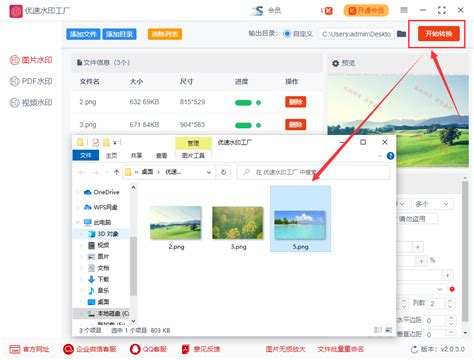Viewport: 474px width, 360px height.
Task: Open the 图片工具 tab in Explorer
Action: coord(193,156)
